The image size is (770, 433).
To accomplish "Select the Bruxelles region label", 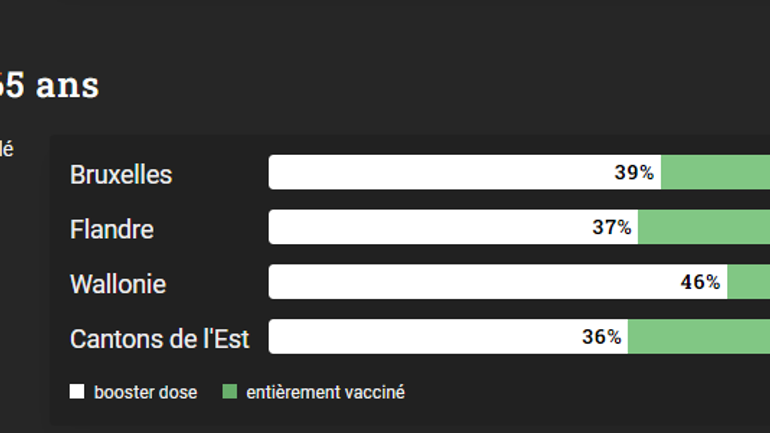I will (121, 174).
